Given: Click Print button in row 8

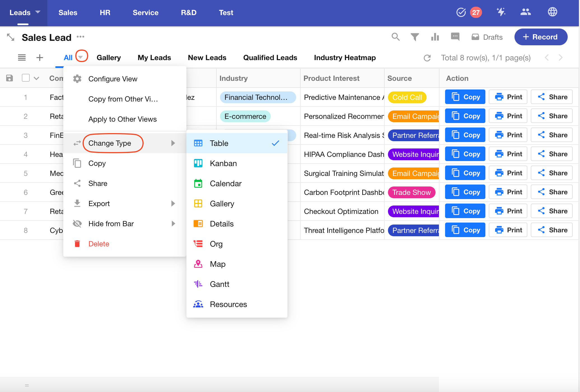Looking at the screenshot, I should pyautogui.click(x=508, y=230).
